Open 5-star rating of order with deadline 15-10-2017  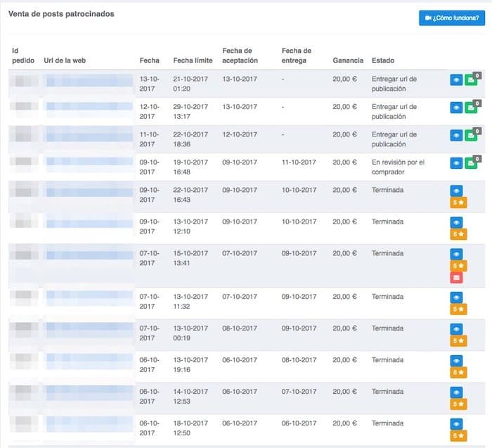click(x=458, y=266)
